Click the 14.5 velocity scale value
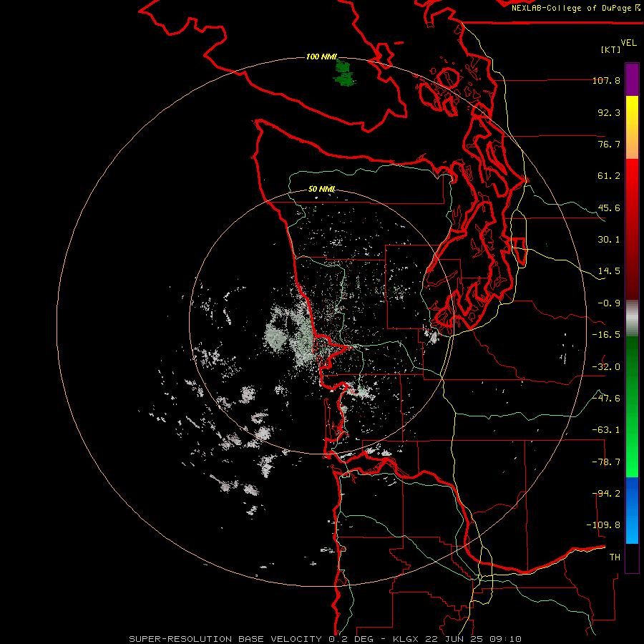 pos(609,271)
